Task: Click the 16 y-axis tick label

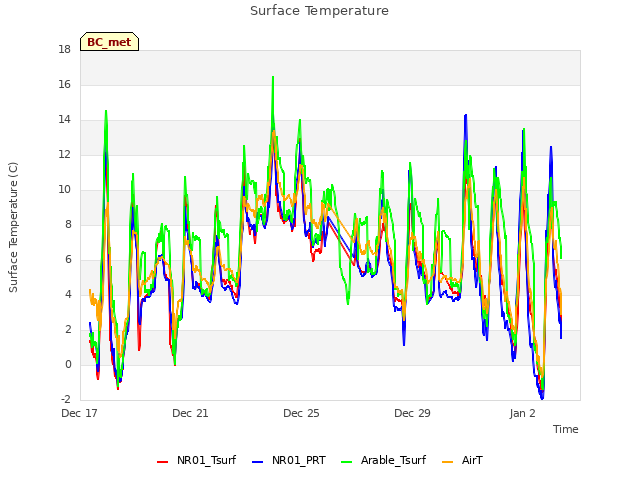Action: (x=64, y=84)
